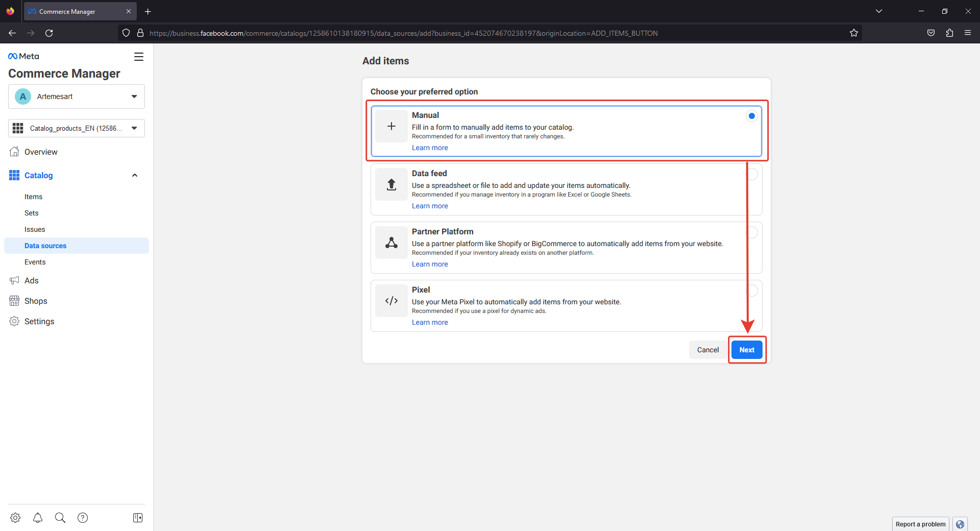
Task: Bookmark this page with star icon
Action: (x=854, y=33)
